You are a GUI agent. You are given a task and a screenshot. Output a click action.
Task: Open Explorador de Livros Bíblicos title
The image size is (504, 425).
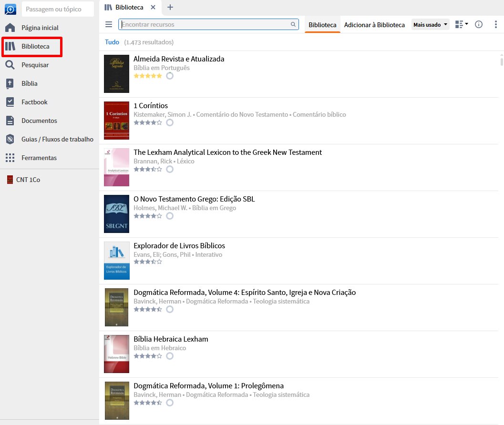click(179, 246)
